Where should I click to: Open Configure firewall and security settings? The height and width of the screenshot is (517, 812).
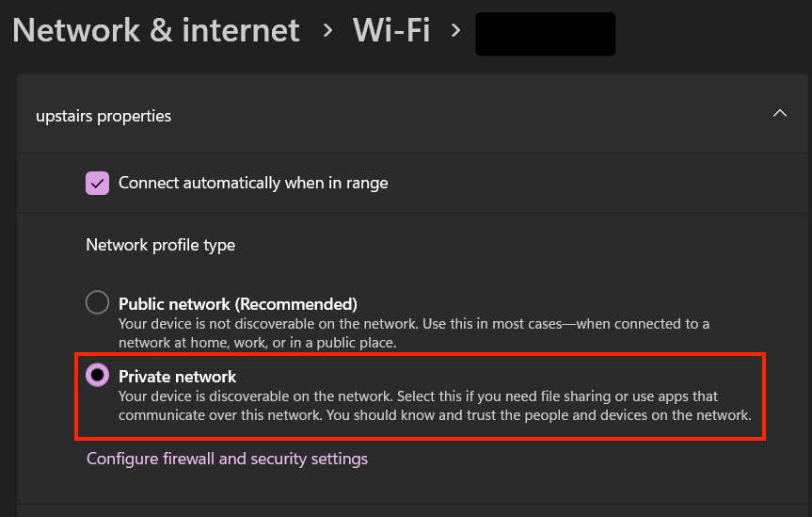[x=227, y=459]
